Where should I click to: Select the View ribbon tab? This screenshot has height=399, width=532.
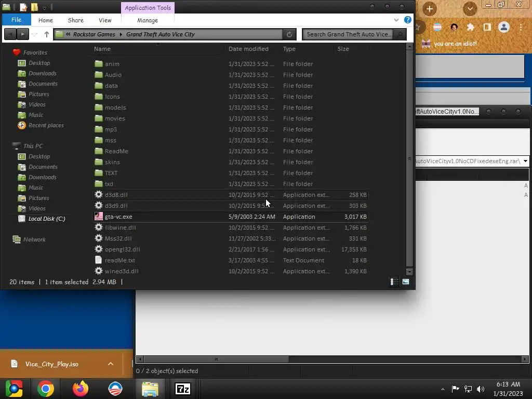tap(105, 20)
